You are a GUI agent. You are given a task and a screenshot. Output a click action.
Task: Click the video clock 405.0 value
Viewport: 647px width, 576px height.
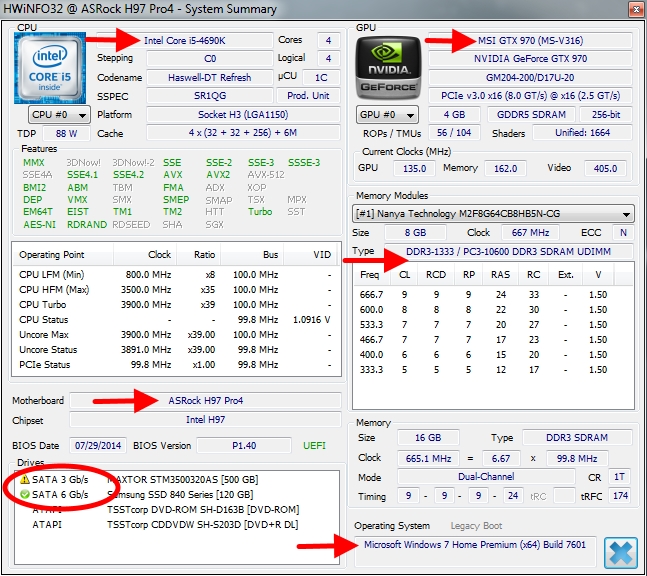click(x=605, y=168)
